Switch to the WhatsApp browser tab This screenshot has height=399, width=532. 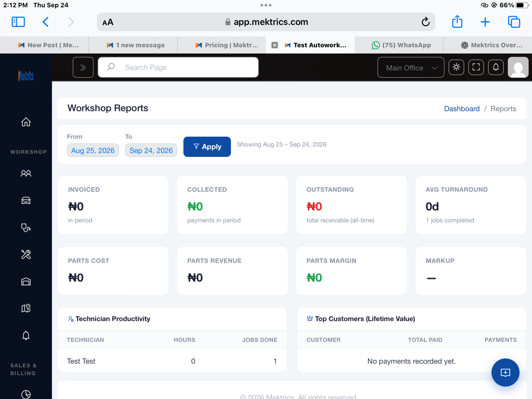tap(401, 45)
